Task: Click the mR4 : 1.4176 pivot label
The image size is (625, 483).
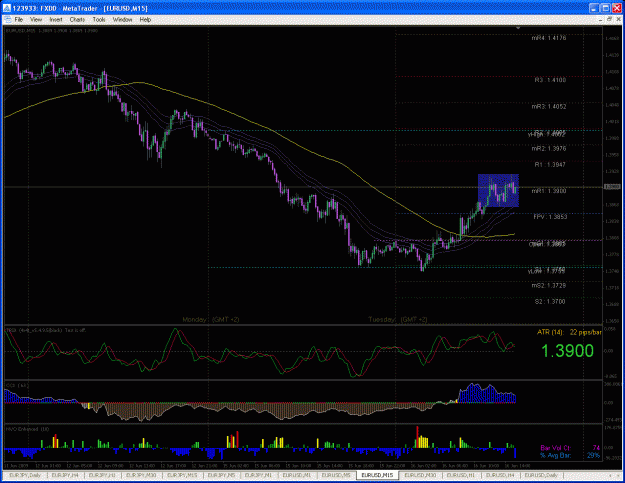Action: coord(548,38)
